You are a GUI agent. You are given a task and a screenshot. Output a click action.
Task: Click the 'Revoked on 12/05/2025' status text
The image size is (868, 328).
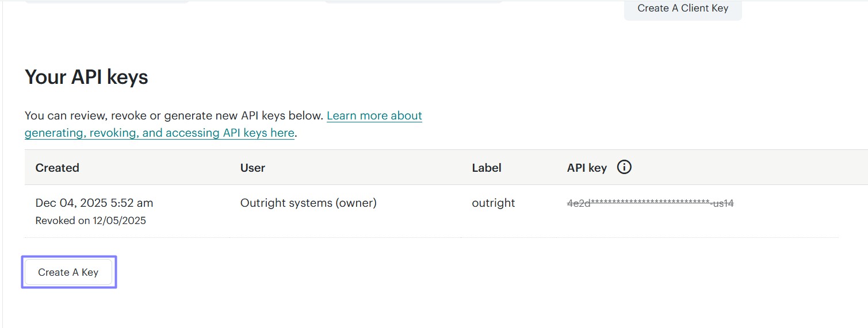point(90,221)
